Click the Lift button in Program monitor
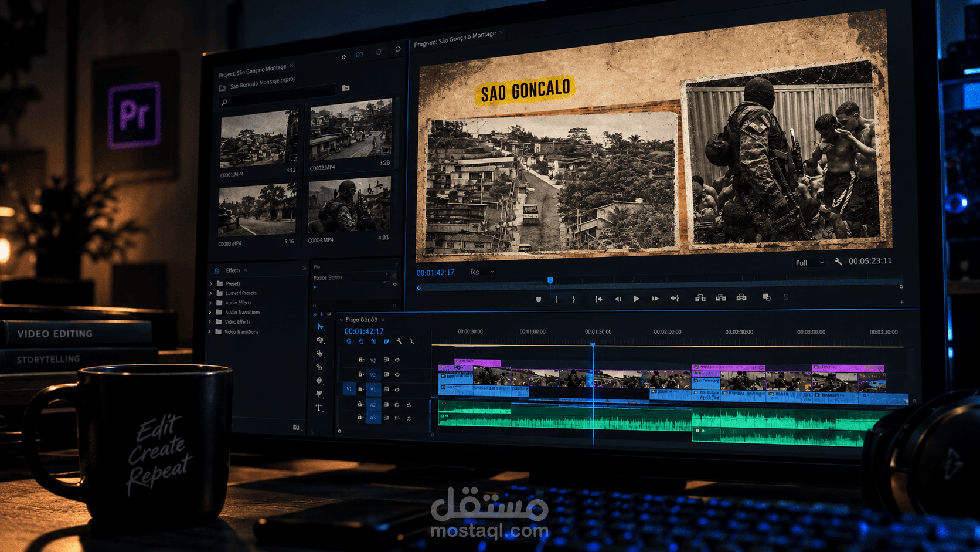The height and width of the screenshot is (552, 980). [x=700, y=298]
